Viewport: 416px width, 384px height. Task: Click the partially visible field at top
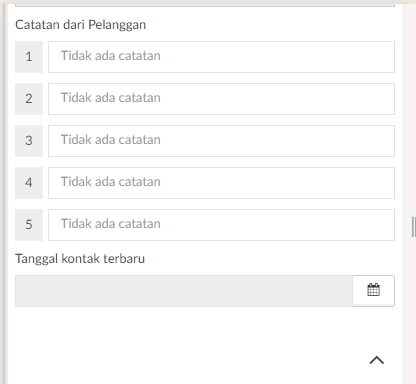coord(205,5)
